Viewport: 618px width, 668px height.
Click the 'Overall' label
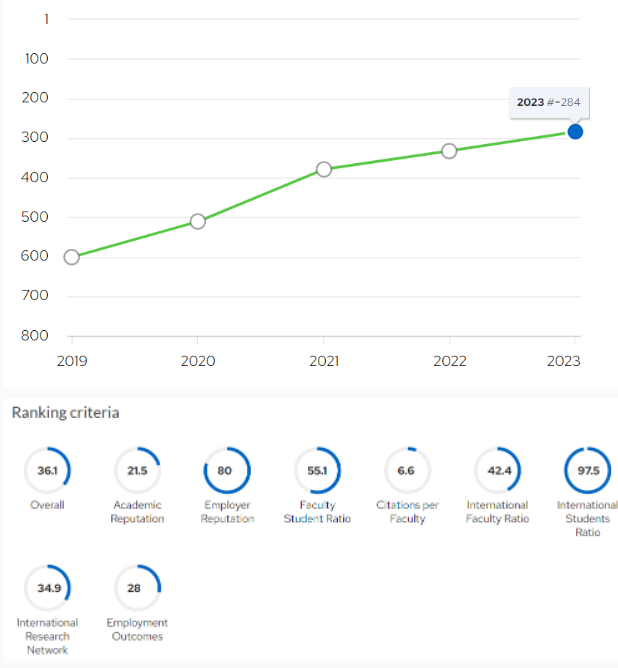(47, 505)
